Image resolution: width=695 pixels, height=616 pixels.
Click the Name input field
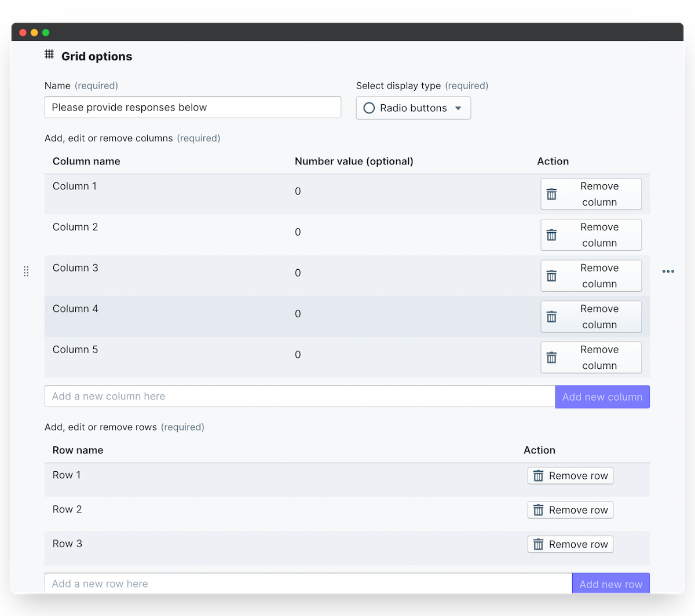193,107
